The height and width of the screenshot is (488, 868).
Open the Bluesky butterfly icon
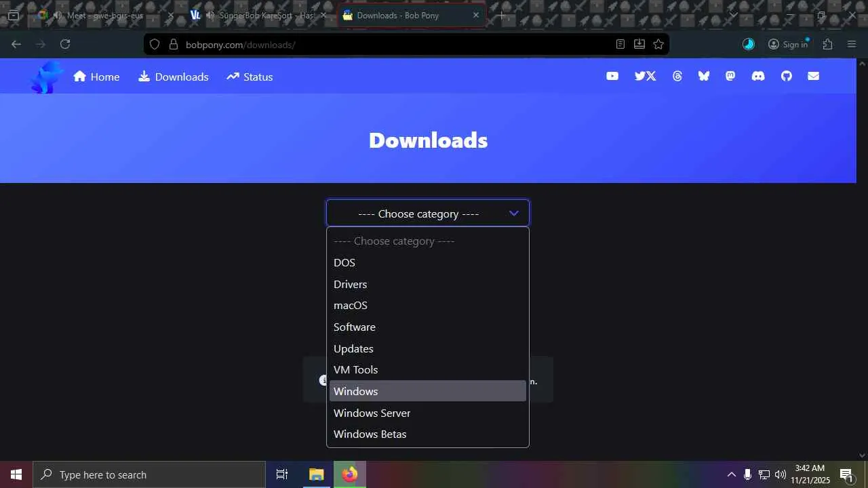click(704, 77)
